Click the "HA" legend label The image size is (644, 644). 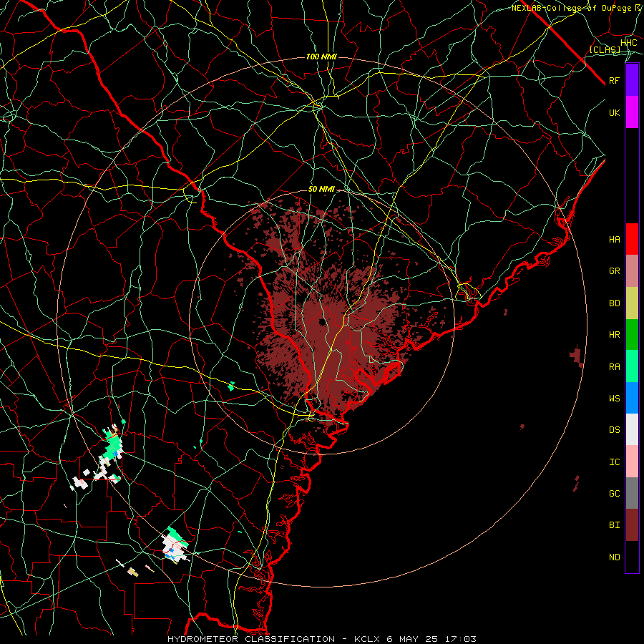[x=614, y=240]
